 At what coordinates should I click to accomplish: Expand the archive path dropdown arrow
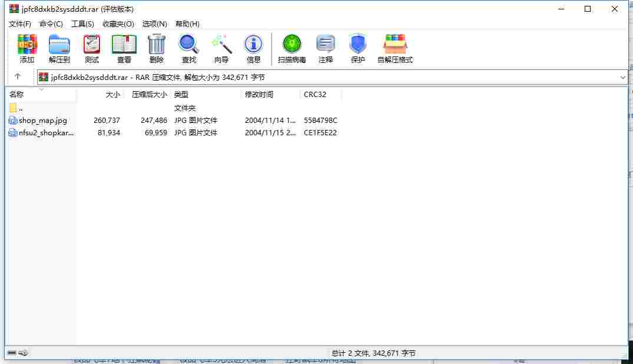(622, 77)
